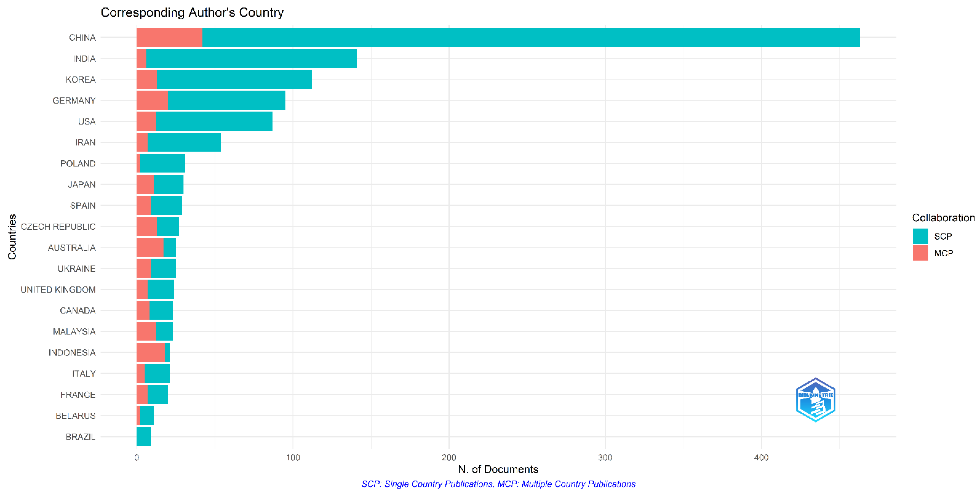Click Germany's red MCP bar segment
980x497 pixels.
[x=152, y=100]
